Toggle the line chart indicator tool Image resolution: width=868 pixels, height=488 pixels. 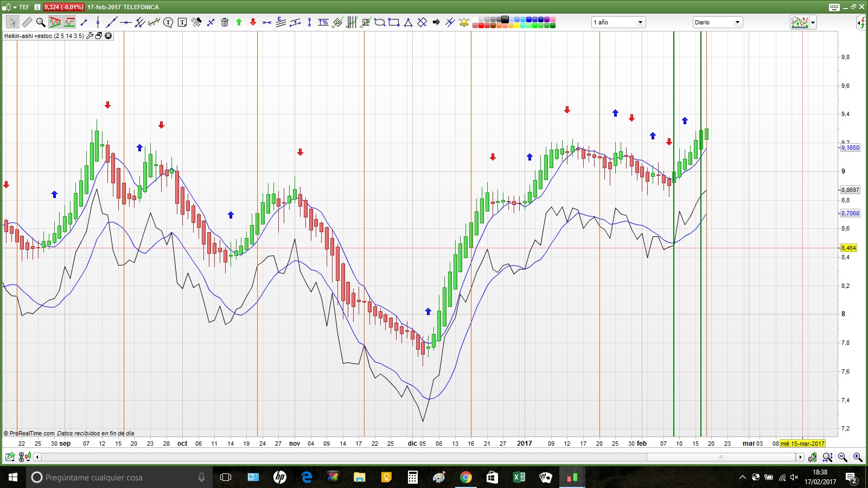(69, 22)
